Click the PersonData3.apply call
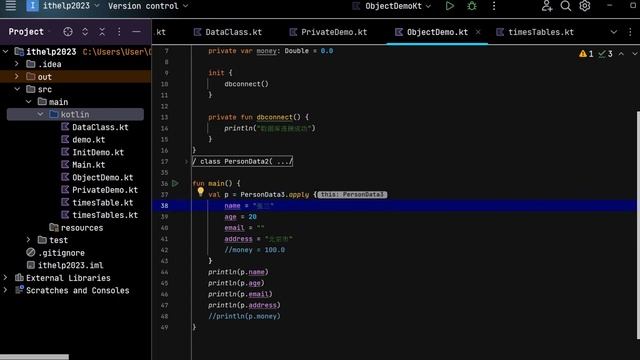Image resolution: width=640 pixels, height=360 pixels. tap(275, 195)
